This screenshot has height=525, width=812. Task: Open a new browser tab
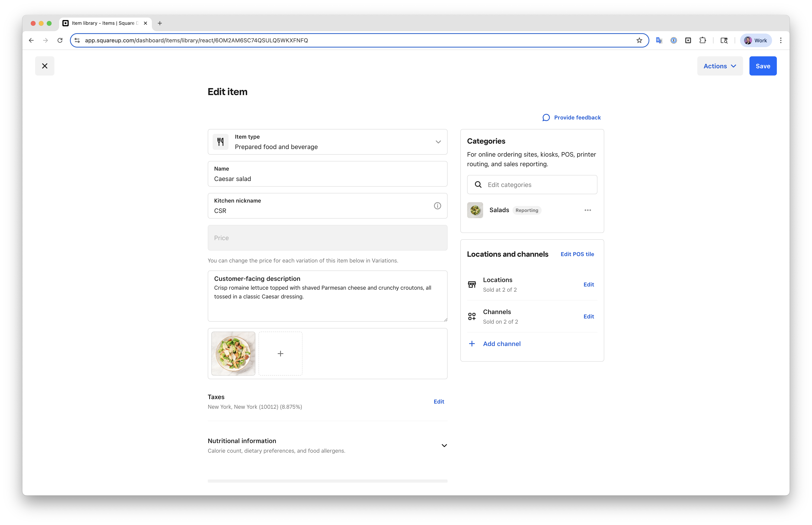pos(160,23)
